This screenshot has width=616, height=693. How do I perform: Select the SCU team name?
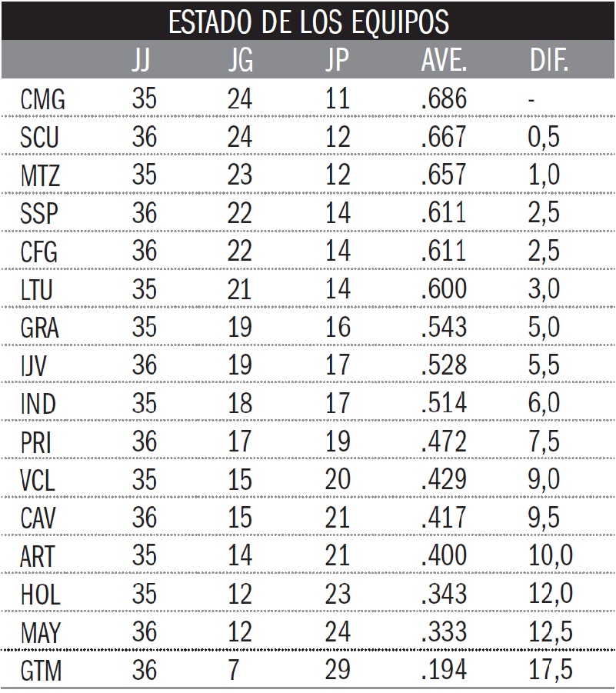coord(39,137)
